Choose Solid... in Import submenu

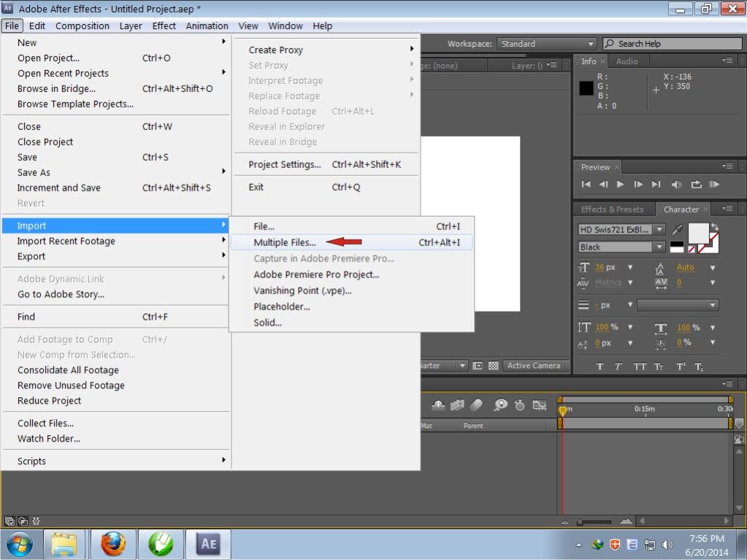[351, 323]
